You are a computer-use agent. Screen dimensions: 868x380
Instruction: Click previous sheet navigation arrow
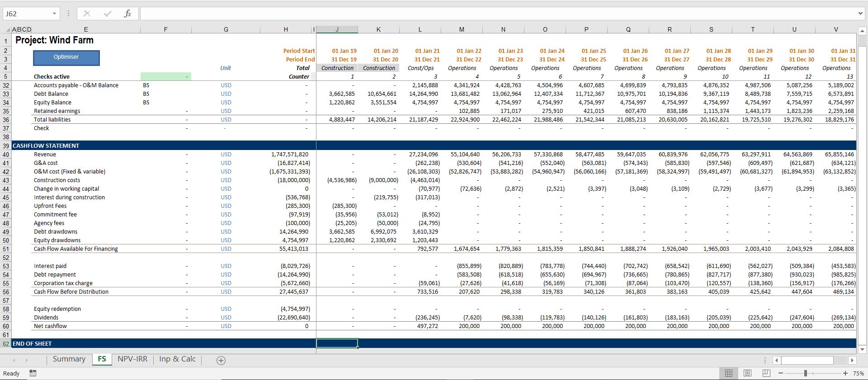click(x=14, y=360)
